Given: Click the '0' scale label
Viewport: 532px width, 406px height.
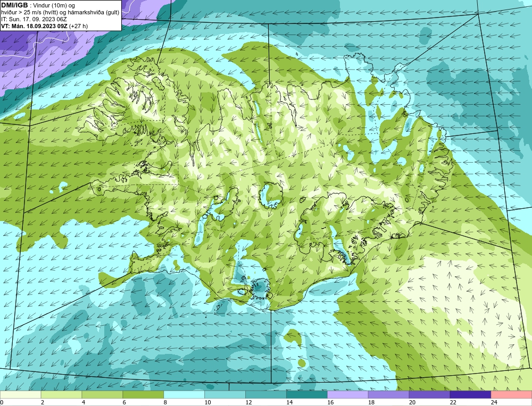Looking at the screenshot, I should [2, 402].
